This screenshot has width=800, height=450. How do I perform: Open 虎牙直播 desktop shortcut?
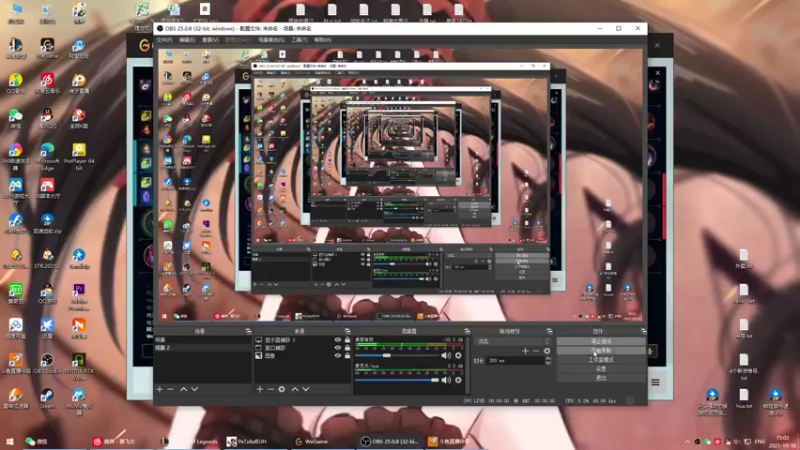[x=79, y=84]
